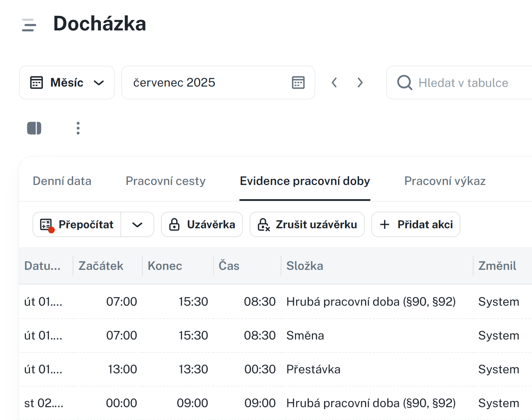The image size is (532, 420).
Task: Open the hamburger menu icon beside Docházka
Action: click(29, 25)
